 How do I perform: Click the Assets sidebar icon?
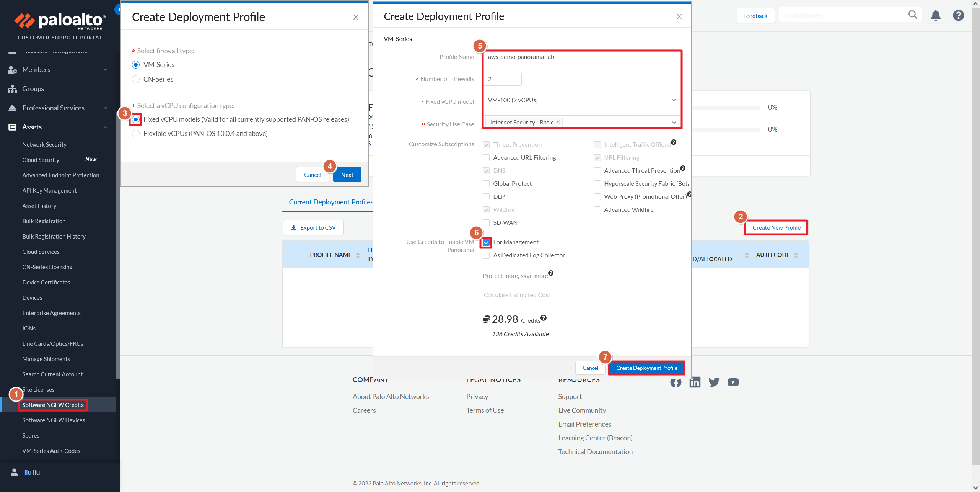tap(12, 126)
